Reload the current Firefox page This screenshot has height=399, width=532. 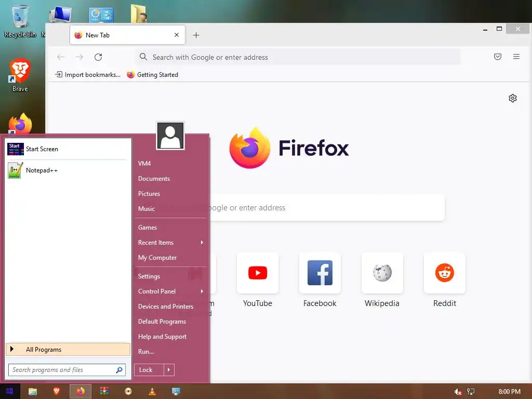98,57
